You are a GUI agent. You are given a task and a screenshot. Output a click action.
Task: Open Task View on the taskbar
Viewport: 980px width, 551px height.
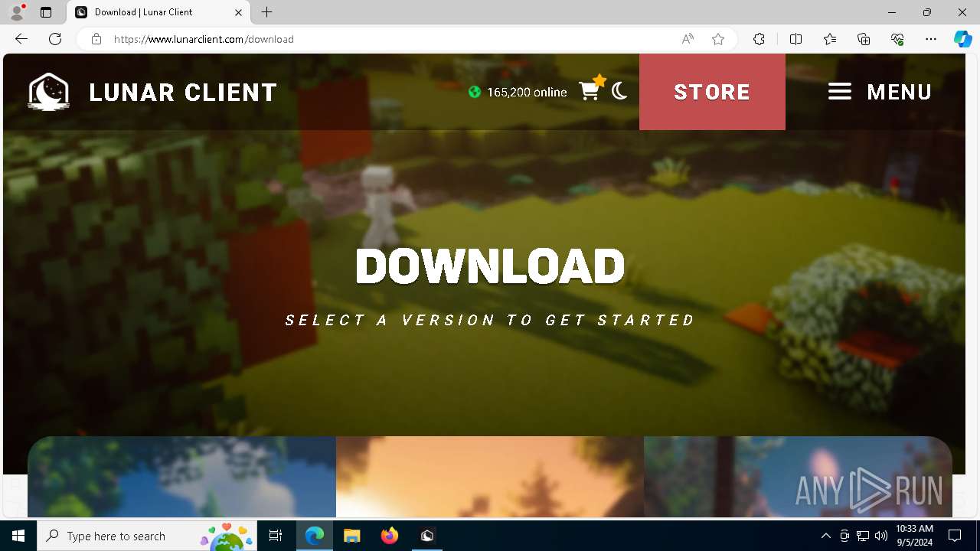(276, 536)
